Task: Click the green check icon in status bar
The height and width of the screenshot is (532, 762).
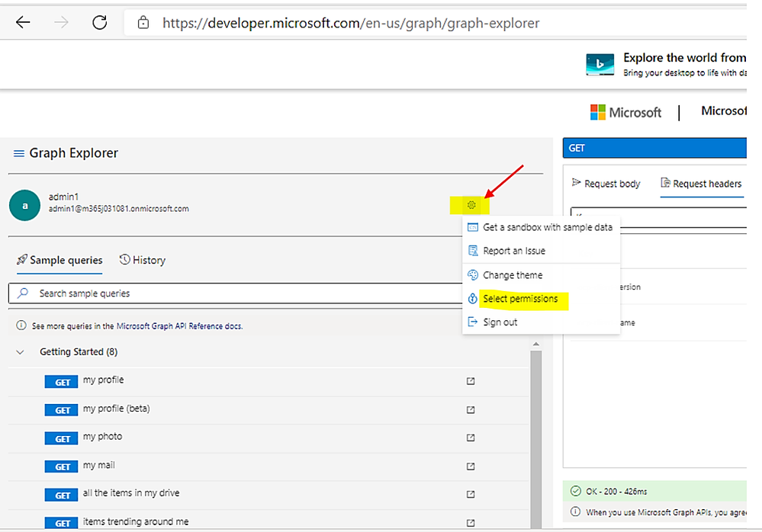Action: [575, 491]
